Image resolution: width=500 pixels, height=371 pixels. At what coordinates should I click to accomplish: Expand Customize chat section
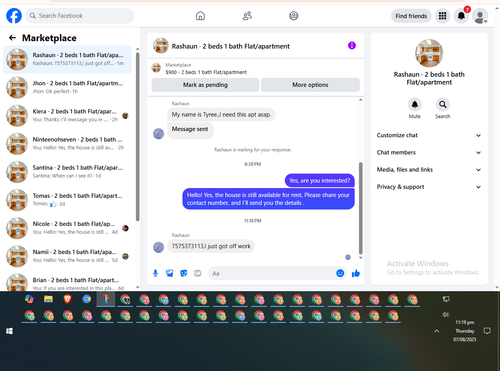click(x=429, y=135)
